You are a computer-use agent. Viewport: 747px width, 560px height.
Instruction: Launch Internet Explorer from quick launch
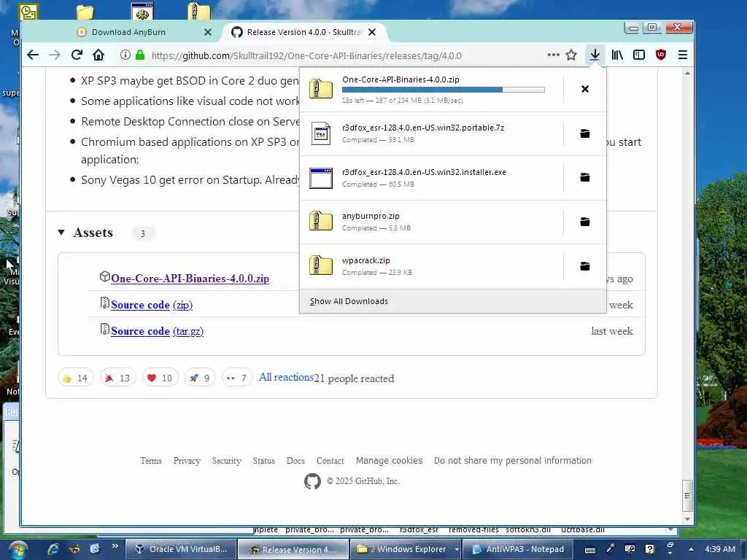click(x=53, y=549)
